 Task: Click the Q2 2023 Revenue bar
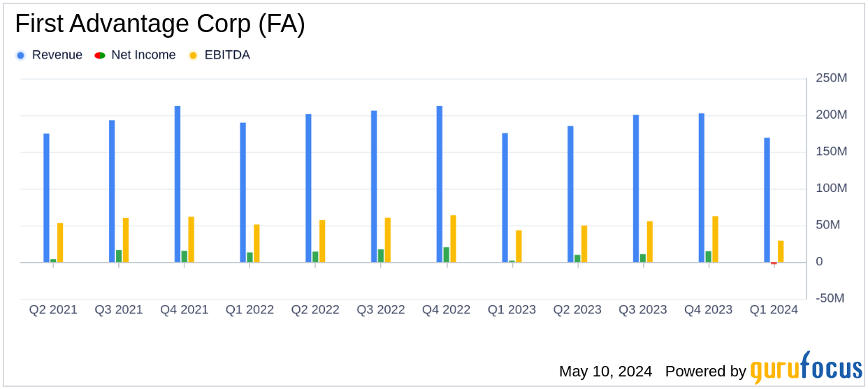(570, 194)
